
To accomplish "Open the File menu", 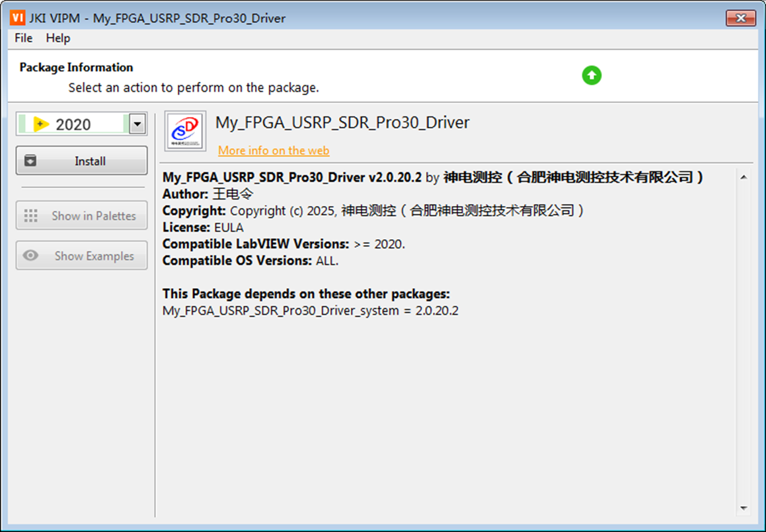I will tap(23, 38).
